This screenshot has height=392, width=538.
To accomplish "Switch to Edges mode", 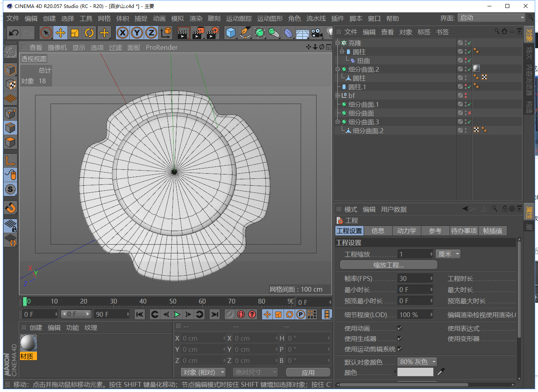I will pos(10,128).
